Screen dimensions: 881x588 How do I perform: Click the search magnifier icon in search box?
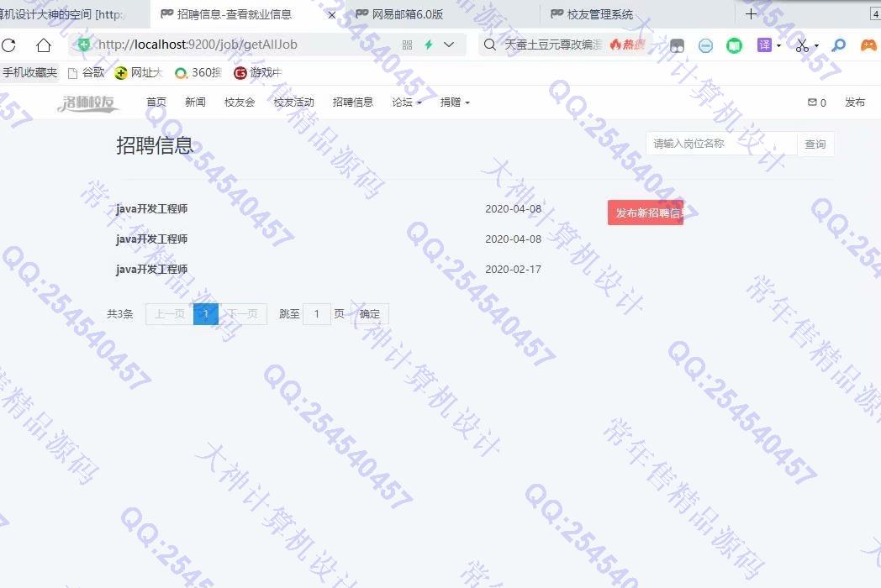coord(490,45)
